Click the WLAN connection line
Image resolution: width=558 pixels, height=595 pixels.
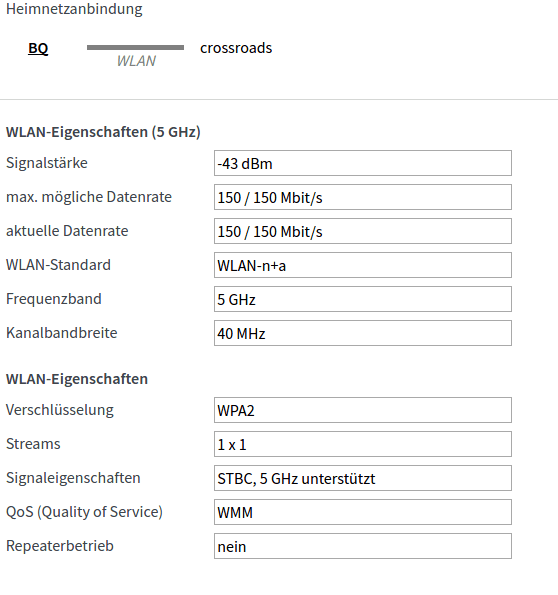(x=135, y=47)
